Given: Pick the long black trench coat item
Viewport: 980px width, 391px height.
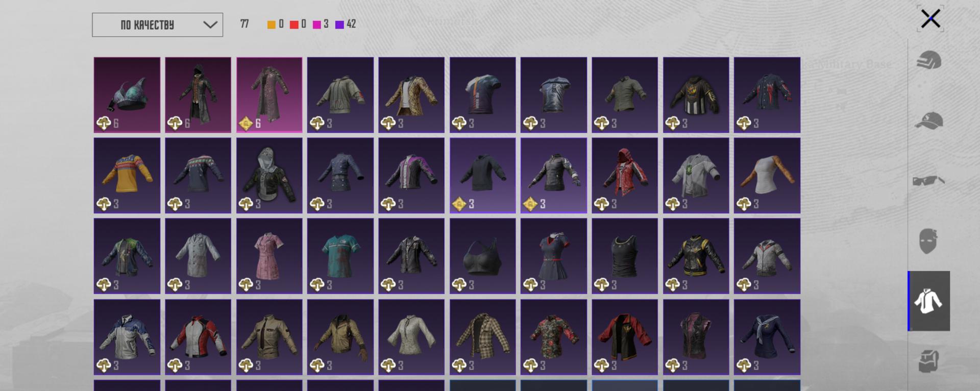Looking at the screenshot, I should (198, 95).
